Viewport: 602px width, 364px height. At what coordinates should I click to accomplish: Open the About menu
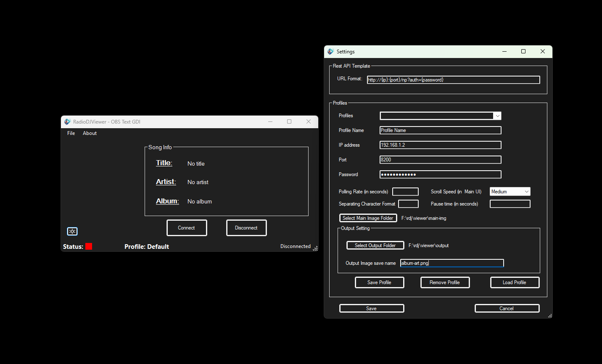click(90, 133)
